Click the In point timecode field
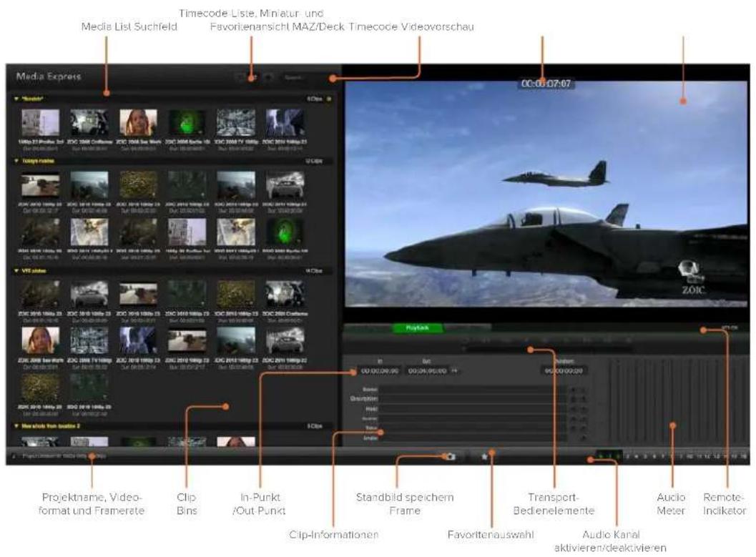 click(380, 371)
